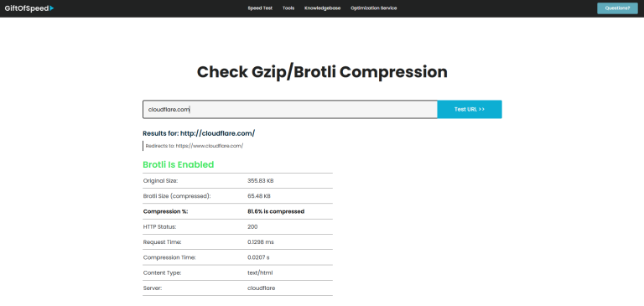Select the 355.83 KB value

point(261,181)
